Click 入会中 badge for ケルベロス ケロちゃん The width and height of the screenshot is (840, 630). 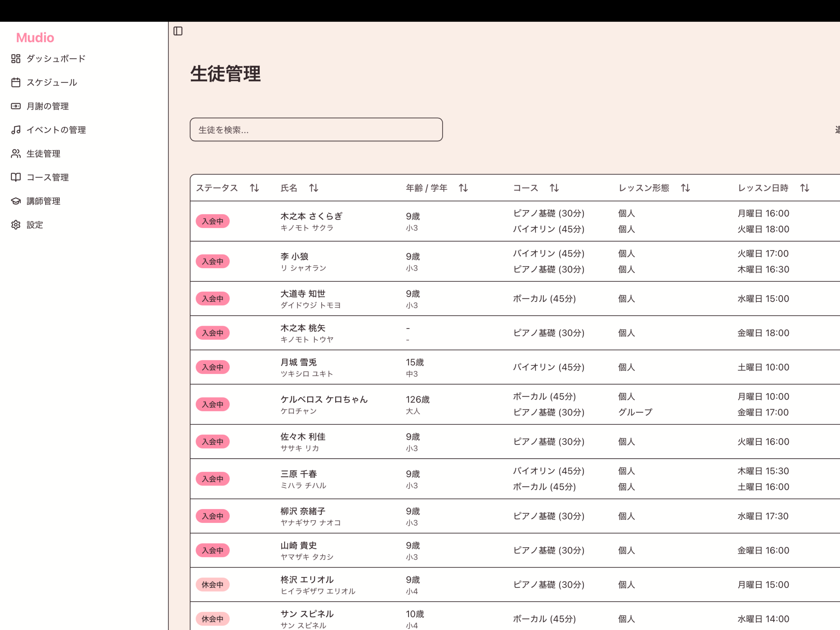(x=213, y=404)
